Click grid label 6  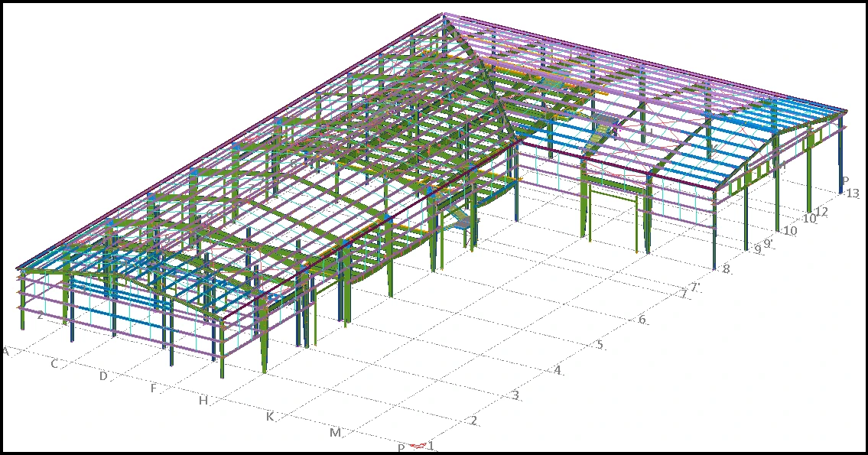click(x=642, y=319)
